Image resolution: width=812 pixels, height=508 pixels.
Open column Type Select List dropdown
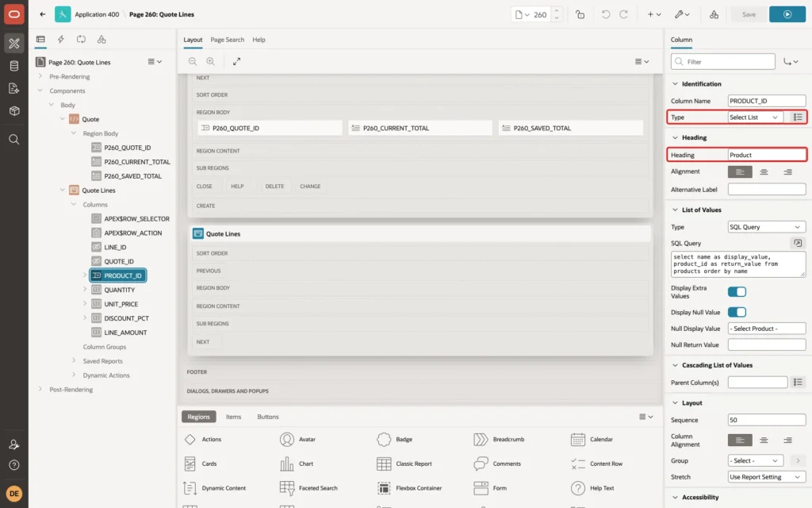click(x=755, y=117)
